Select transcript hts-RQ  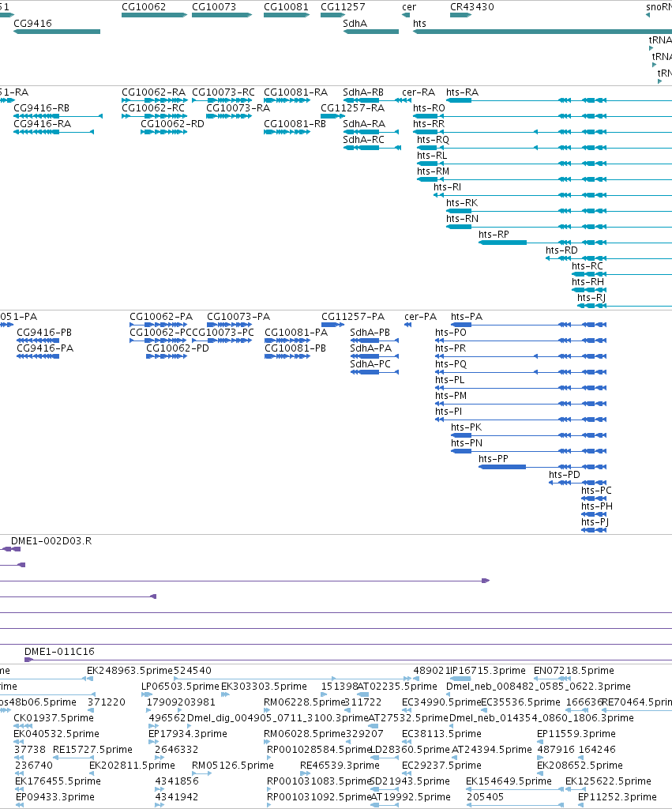point(545,148)
